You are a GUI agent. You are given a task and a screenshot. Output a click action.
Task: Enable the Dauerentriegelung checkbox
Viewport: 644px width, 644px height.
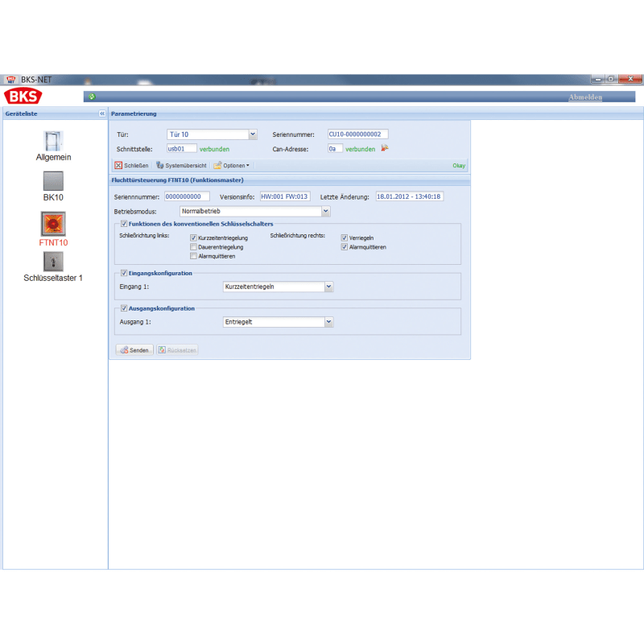click(194, 247)
